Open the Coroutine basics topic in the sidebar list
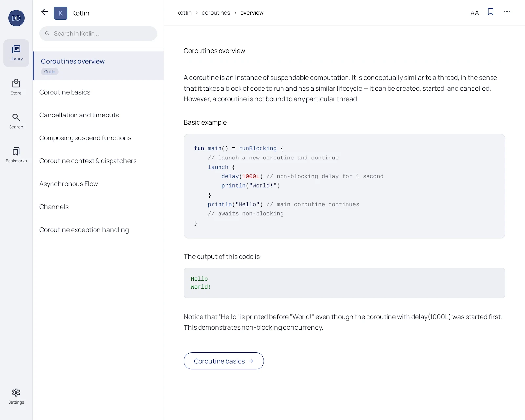525x420 pixels. pyautogui.click(x=98, y=92)
